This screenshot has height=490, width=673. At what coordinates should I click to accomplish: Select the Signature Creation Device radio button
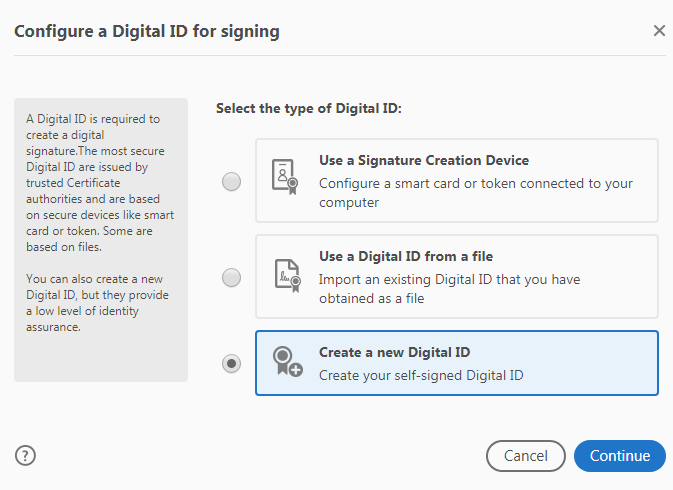(232, 181)
